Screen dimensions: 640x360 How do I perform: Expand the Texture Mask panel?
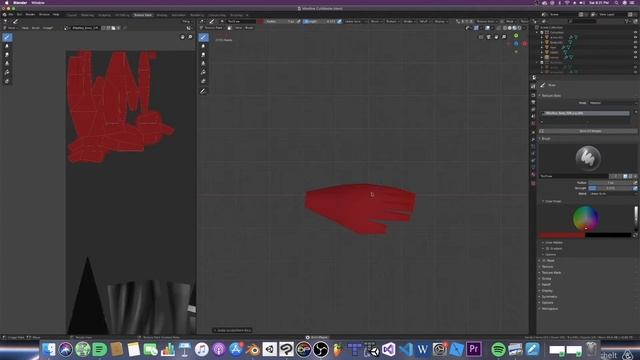[x=551, y=273]
